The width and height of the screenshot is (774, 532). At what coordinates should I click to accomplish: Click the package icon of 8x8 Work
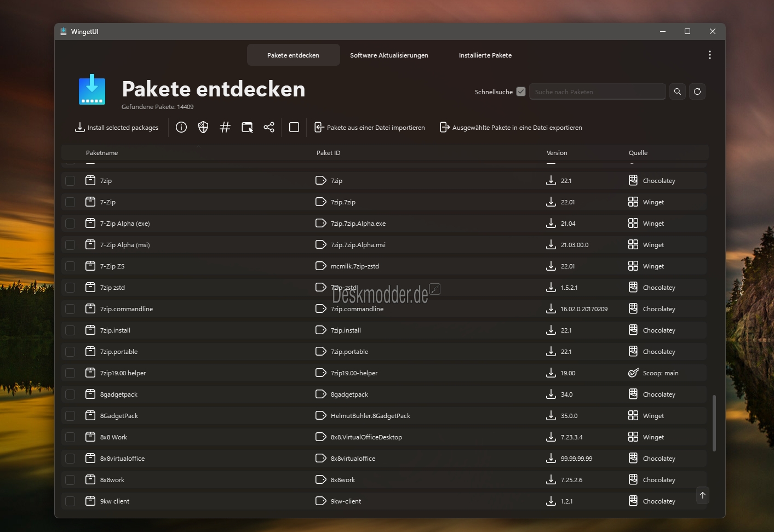[90, 437]
